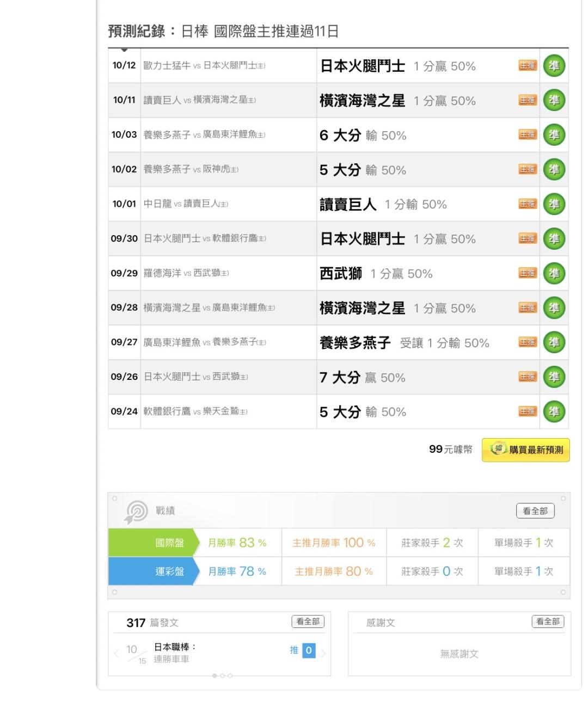The height and width of the screenshot is (720, 588).
Task: Open 看全部 in the 戰績 section
Action: point(535,511)
